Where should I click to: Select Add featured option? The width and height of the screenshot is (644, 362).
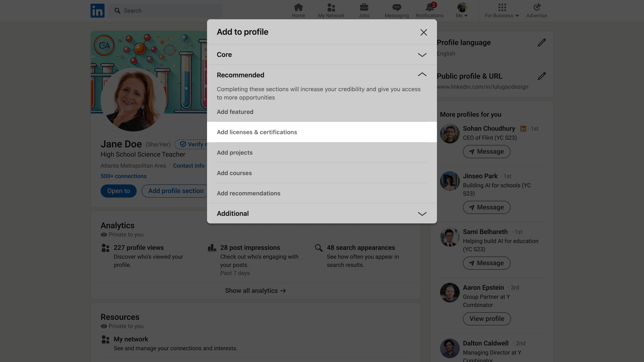pos(322,112)
